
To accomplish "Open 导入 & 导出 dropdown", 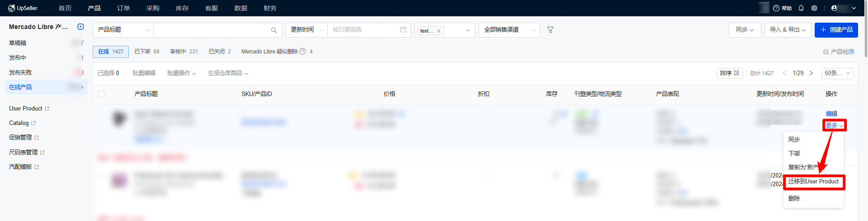I will 788,30.
